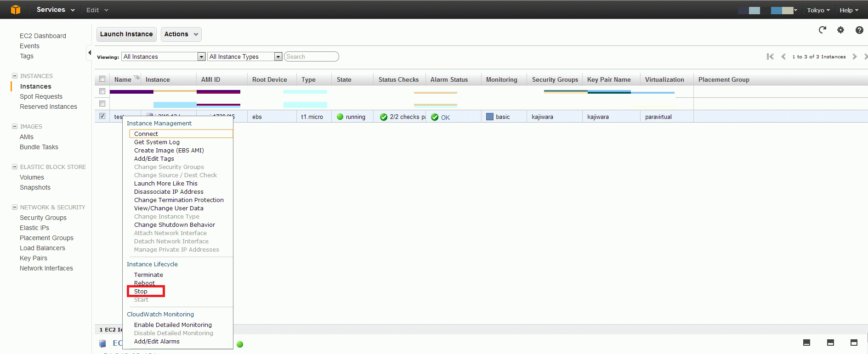Open Key Pairs in the sidebar
Viewport: 868px width, 354px height.
[x=34, y=258]
